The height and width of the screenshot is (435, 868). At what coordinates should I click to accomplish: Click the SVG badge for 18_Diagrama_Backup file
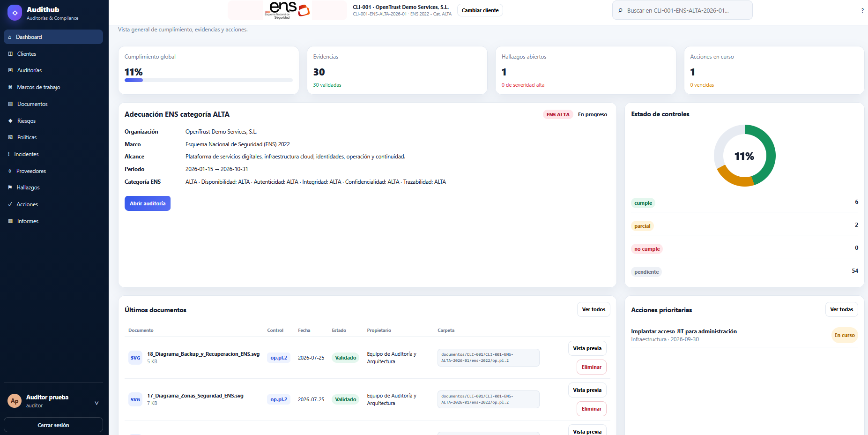135,358
